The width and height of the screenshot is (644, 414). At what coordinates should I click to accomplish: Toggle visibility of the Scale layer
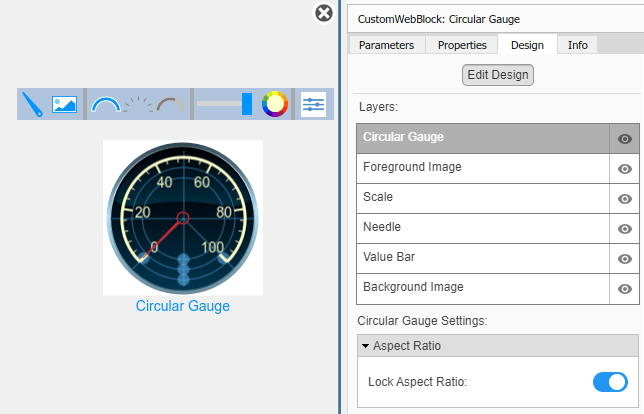click(x=625, y=199)
